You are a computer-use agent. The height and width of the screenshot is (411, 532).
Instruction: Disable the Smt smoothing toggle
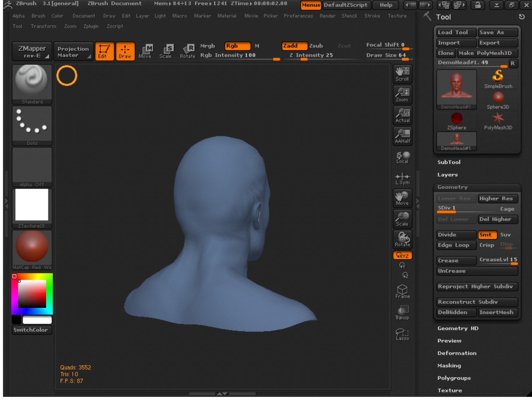click(487, 235)
